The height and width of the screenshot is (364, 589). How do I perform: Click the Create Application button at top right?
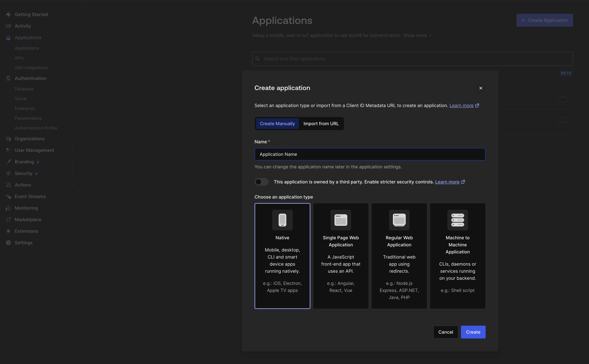coord(545,20)
